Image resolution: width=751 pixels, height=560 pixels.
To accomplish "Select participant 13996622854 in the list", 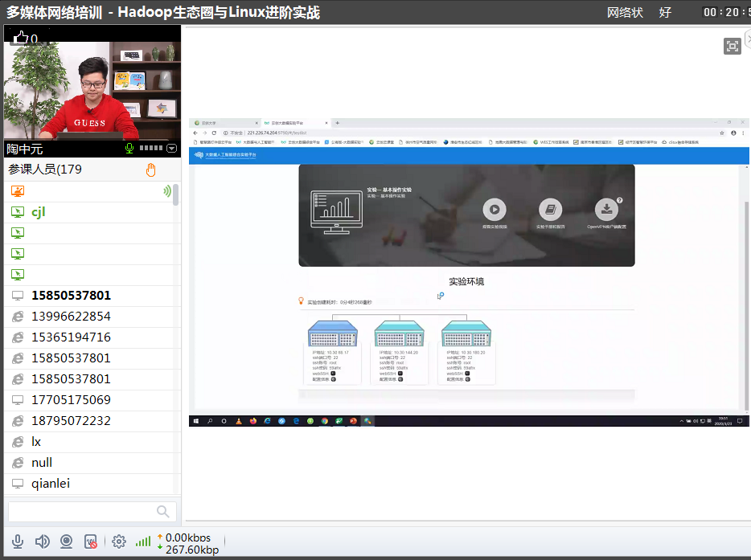I will pos(71,317).
